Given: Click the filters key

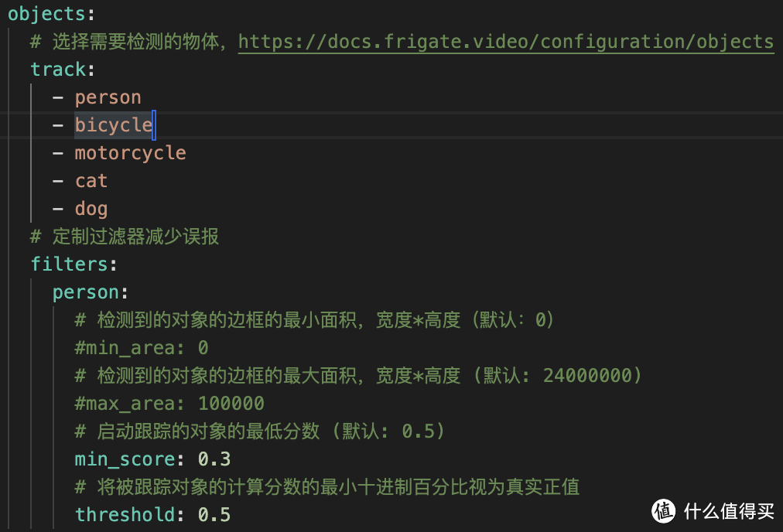Looking at the screenshot, I should (69, 264).
